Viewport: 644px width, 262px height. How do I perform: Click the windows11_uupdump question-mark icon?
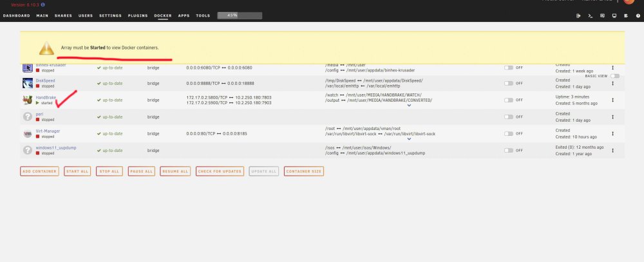click(x=28, y=150)
